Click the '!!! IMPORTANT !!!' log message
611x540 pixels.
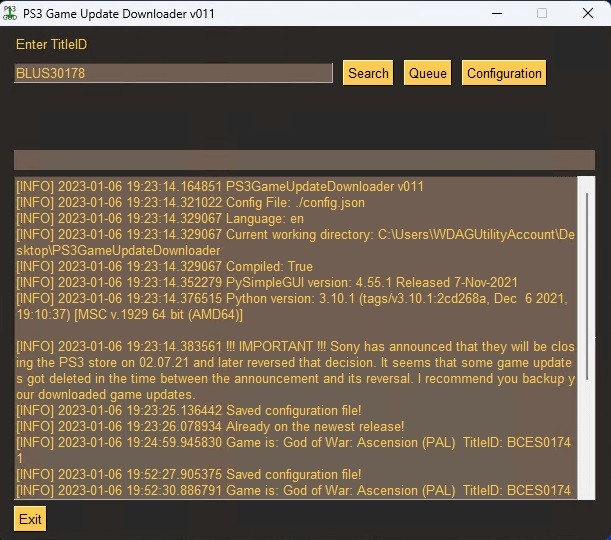click(x=295, y=371)
